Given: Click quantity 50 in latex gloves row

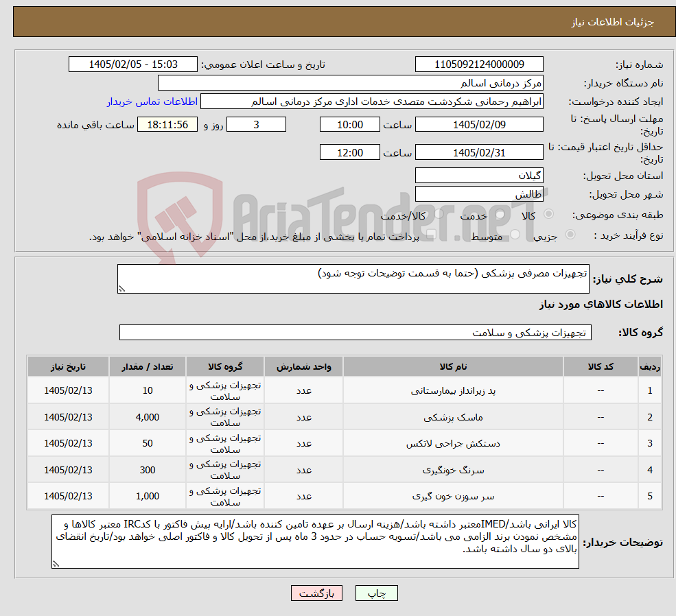Looking at the screenshot, I should (148, 443).
